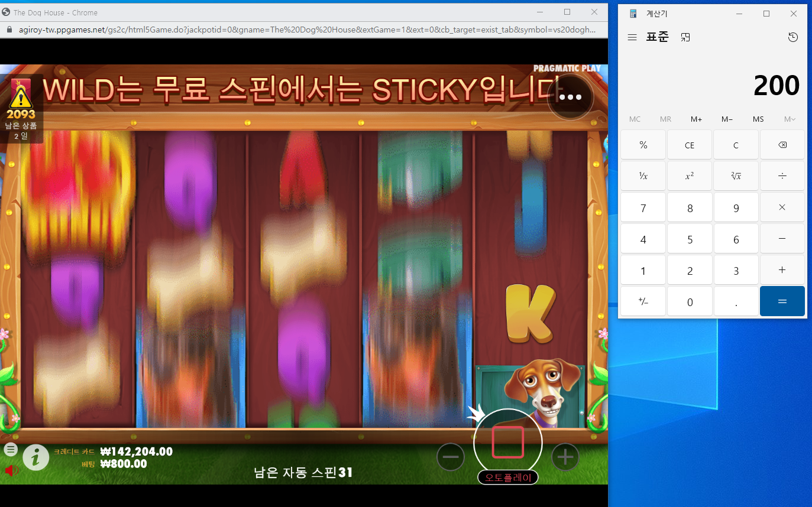Open calculator navigation hamburger menu
Image resolution: width=812 pixels, height=507 pixels.
pyautogui.click(x=632, y=37)
